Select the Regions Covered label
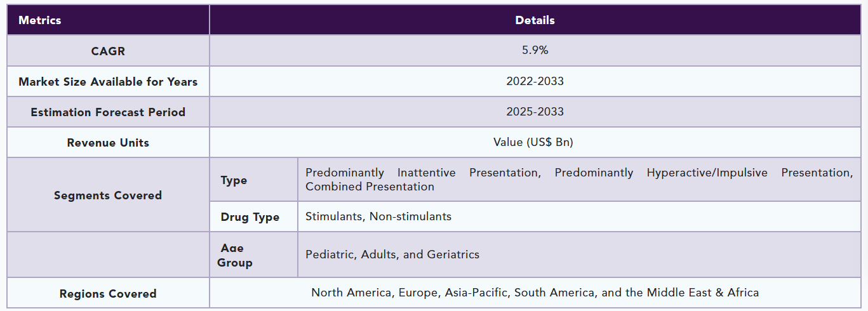Screen dimensions: 868x311 click(108, 294)
